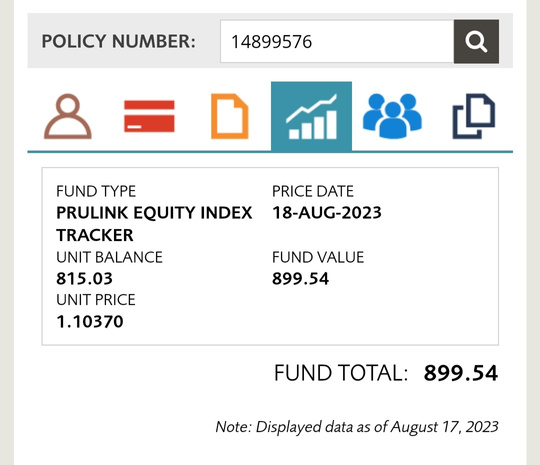The width and height of the screenshot is (540, 465).
Task: Select PRULINK EQUITY INDEX TRACKER fund name
Action: [154, 224]
